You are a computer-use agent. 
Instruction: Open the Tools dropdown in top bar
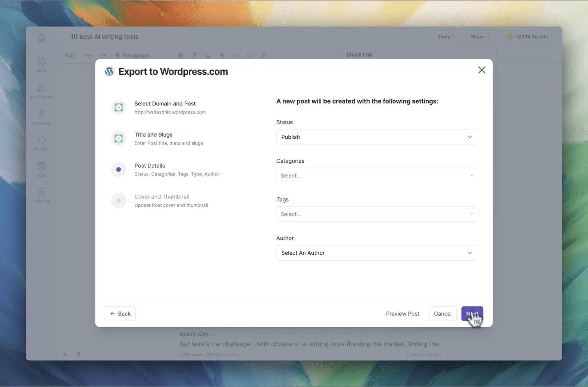point(446,37)
